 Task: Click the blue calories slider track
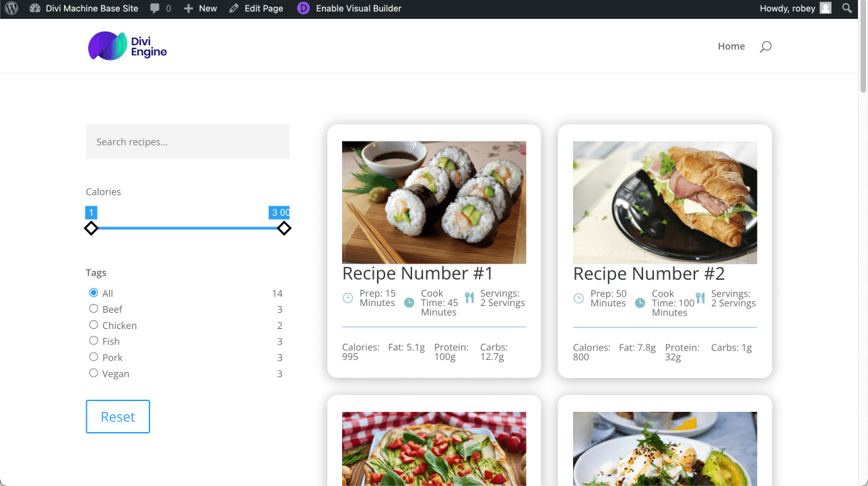(x=188, y=229)
